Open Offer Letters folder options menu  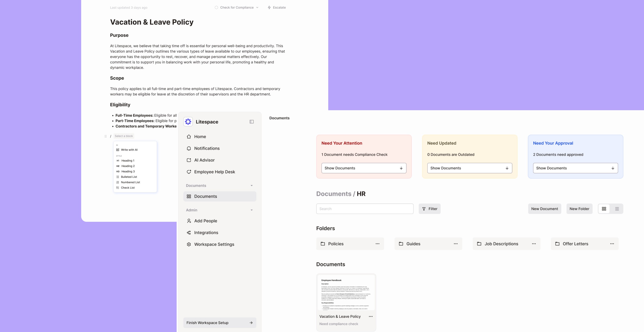point(612,244)
